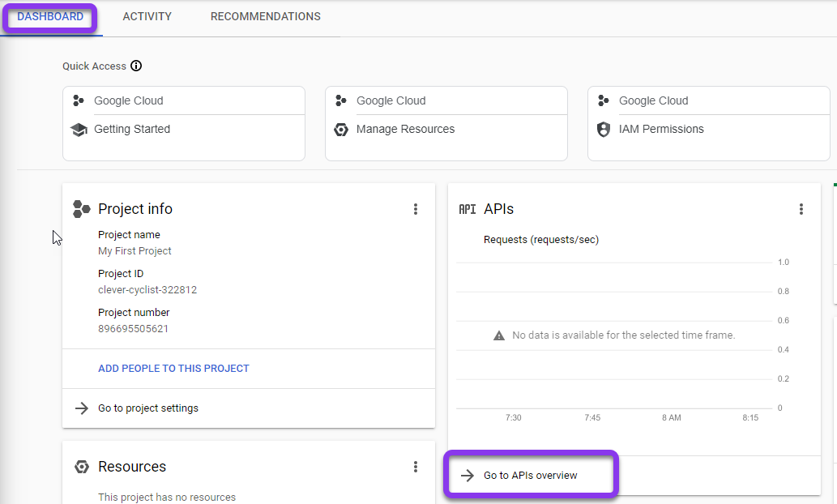This screenshot has width=837, height=504.
Task: Click the IAM Permissions shield icon
Action: click(x=603, y=129)
